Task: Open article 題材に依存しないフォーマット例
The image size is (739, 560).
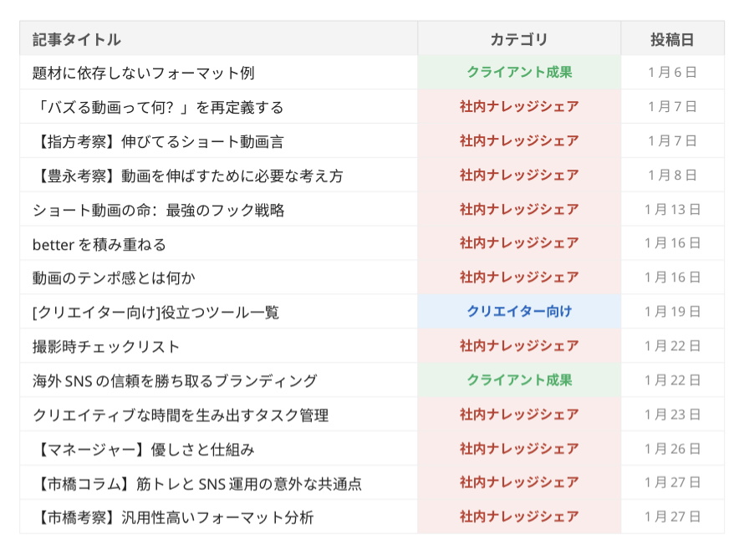Action: [x=143, y=73]
